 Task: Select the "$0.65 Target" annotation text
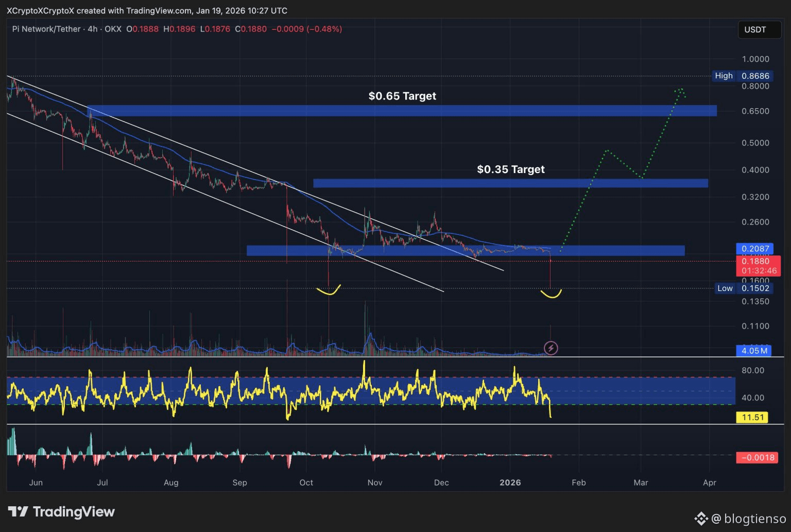[402, 96]
